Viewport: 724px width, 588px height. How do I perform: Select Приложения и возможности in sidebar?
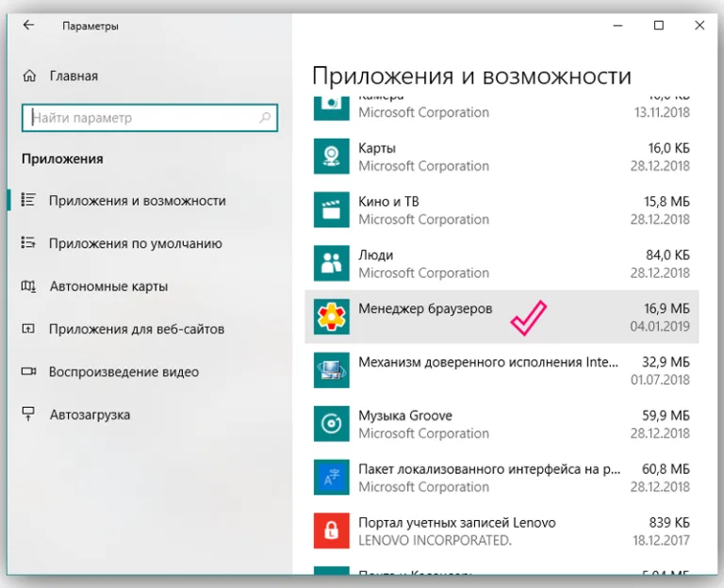click(138, 201)
